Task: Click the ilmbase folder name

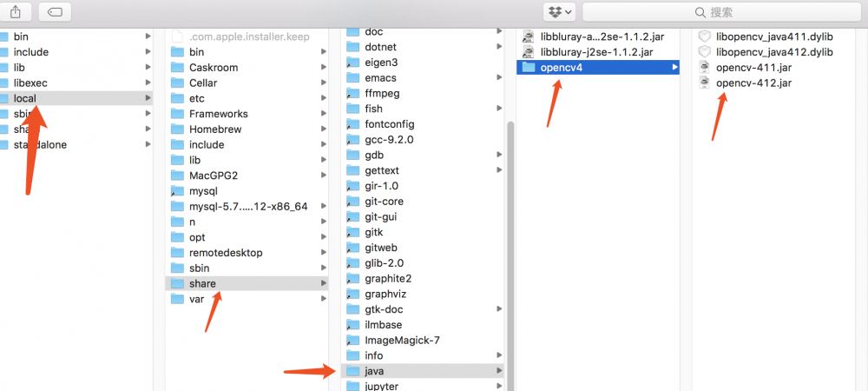Action: coord(383,325)
